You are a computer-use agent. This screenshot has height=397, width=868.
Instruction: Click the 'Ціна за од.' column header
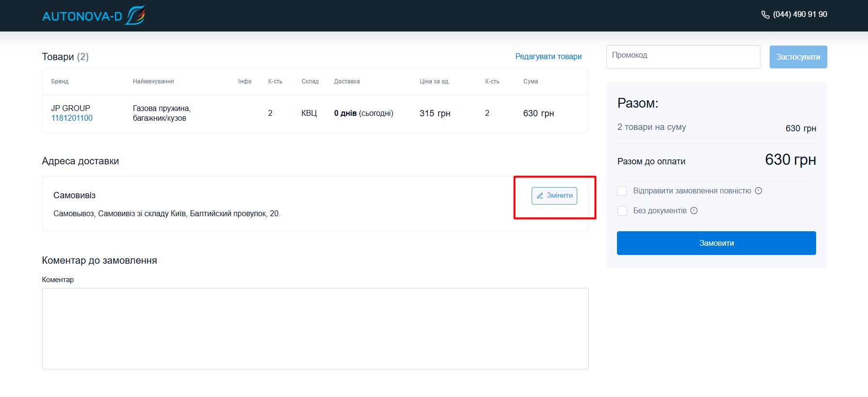[434, 81]
